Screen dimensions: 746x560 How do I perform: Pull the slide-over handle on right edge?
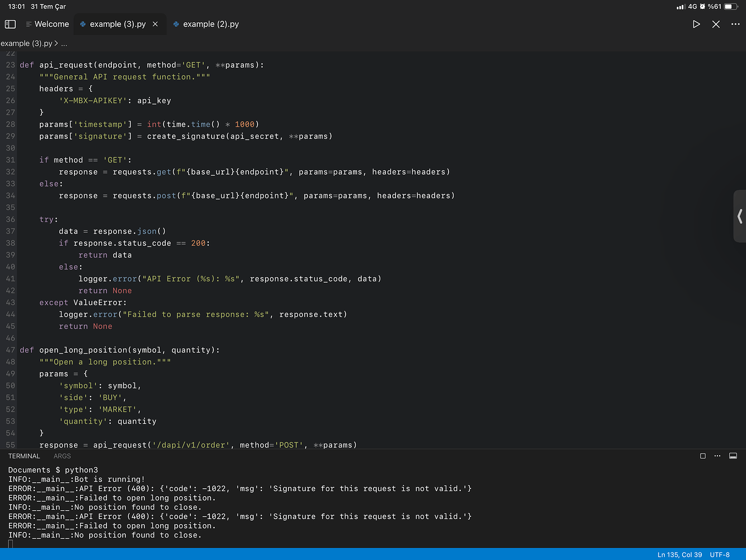tap(740, 216)
